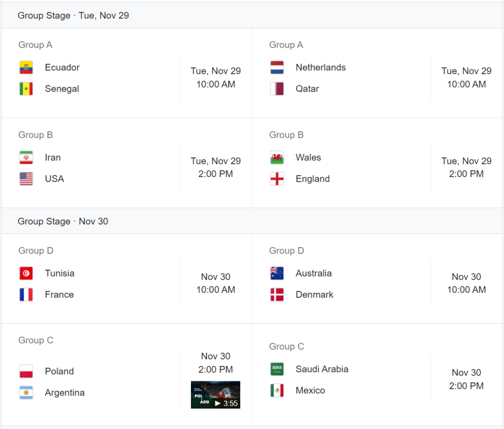Image resolution: width=504 pixels, height=429 pixels.
Task: Click the Qatar flag icon
Action: point(277,89)
